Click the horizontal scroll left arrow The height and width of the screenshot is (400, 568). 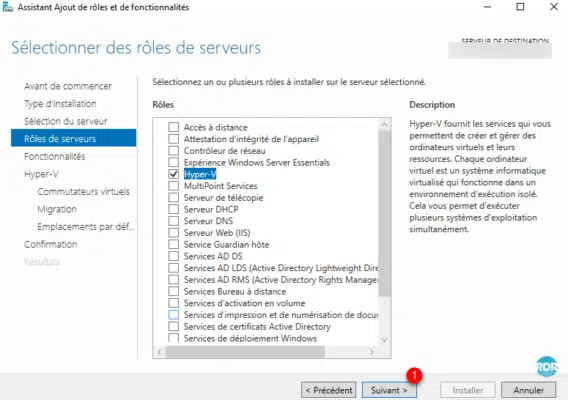point(160,352)
